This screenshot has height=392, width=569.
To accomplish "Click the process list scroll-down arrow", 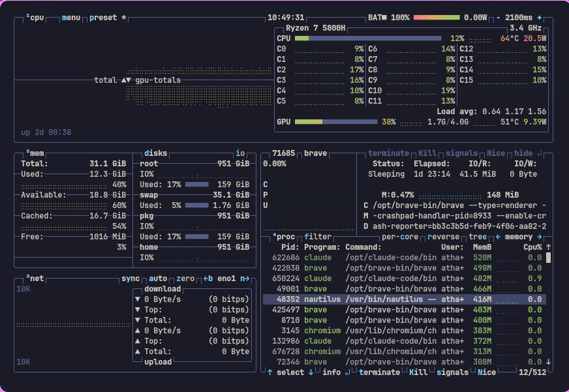I will click(x=548, y=362).
